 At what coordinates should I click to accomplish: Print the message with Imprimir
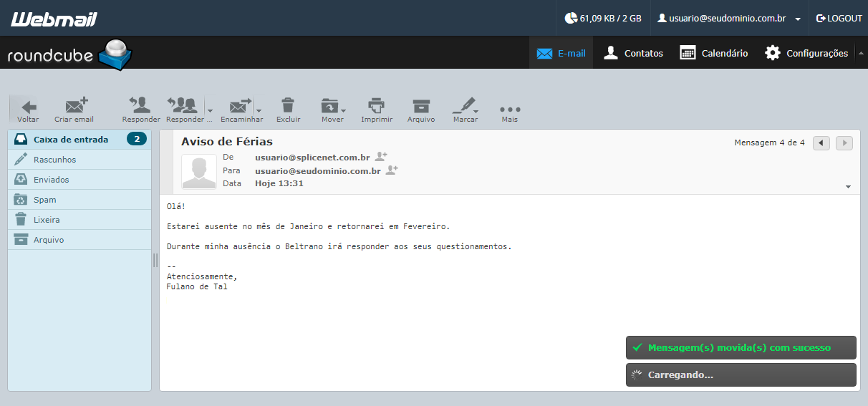377,110
